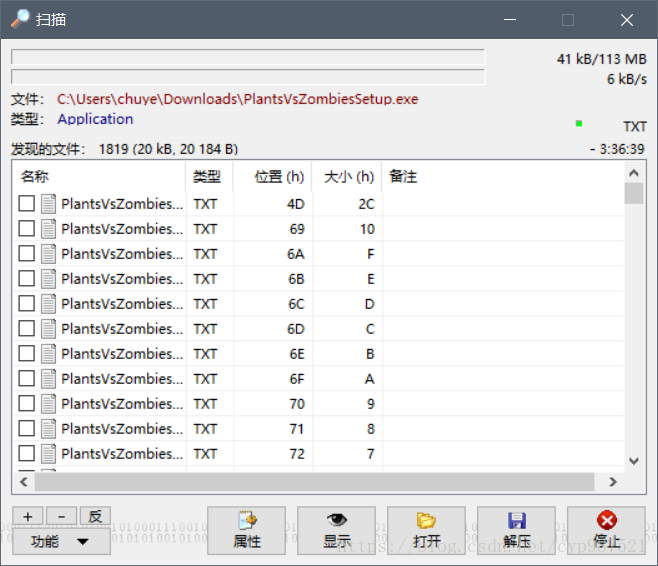Click the magnifier icon in the title bar
Screen dimensions: 658x566
click(20, 19)
